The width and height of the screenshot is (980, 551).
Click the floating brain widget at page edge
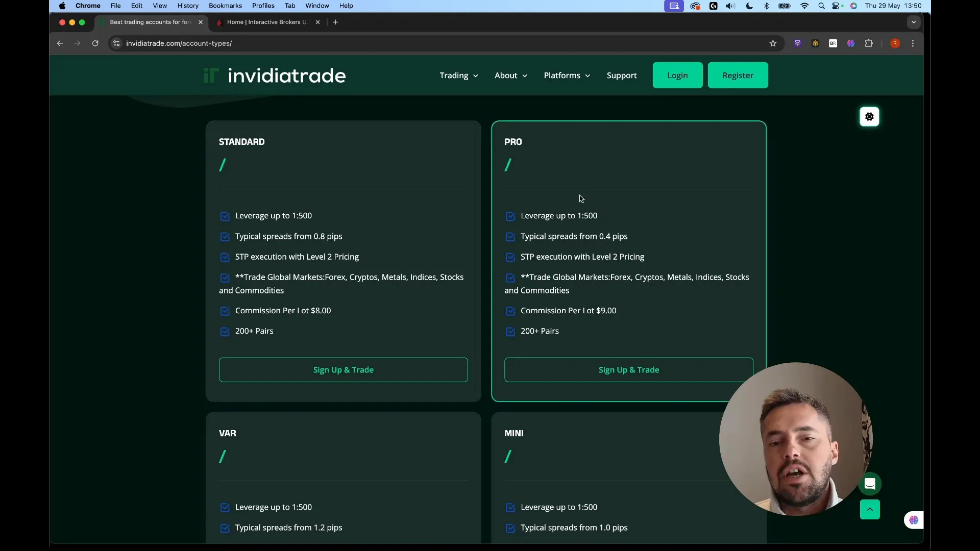tap(914, 520)
